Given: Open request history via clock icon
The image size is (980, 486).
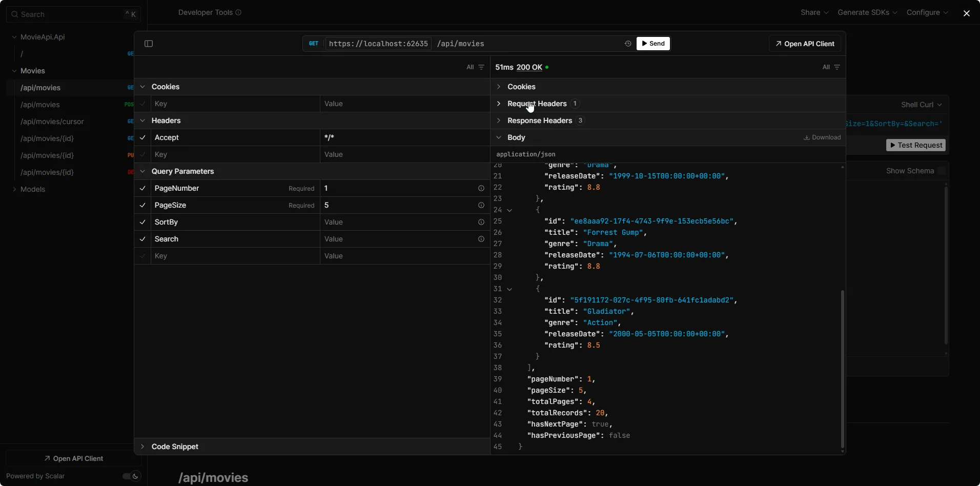Looking at the screenshot, I should (x=627, y=44).
